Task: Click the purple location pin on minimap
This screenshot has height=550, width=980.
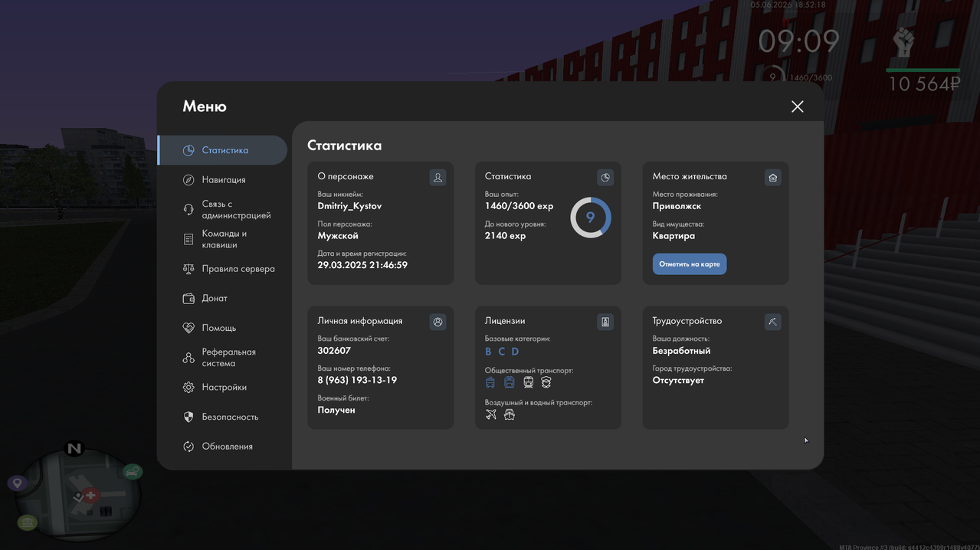Action: click(x=17, y=483)
